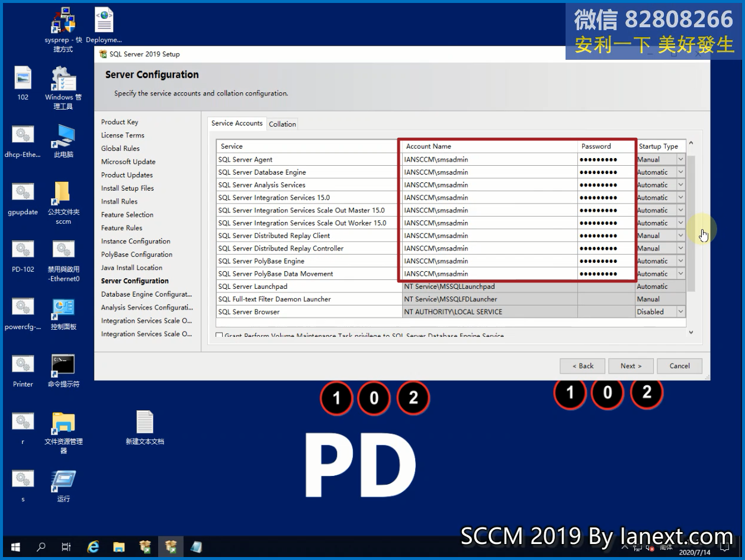The width and height of the screenshot is (745, 560).
Task: Open Startup Type dropdown for Scale Out Master 15.0
Action: 680,210
